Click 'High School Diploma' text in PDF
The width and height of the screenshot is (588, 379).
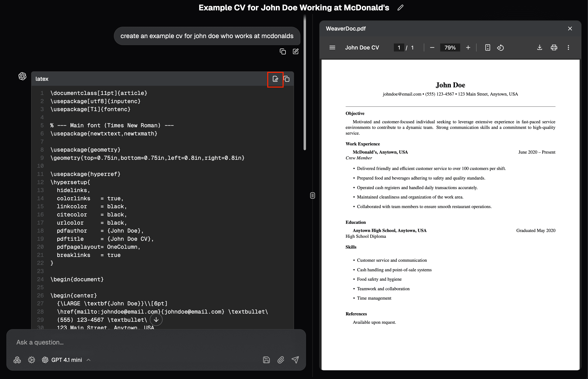(366, 236)
